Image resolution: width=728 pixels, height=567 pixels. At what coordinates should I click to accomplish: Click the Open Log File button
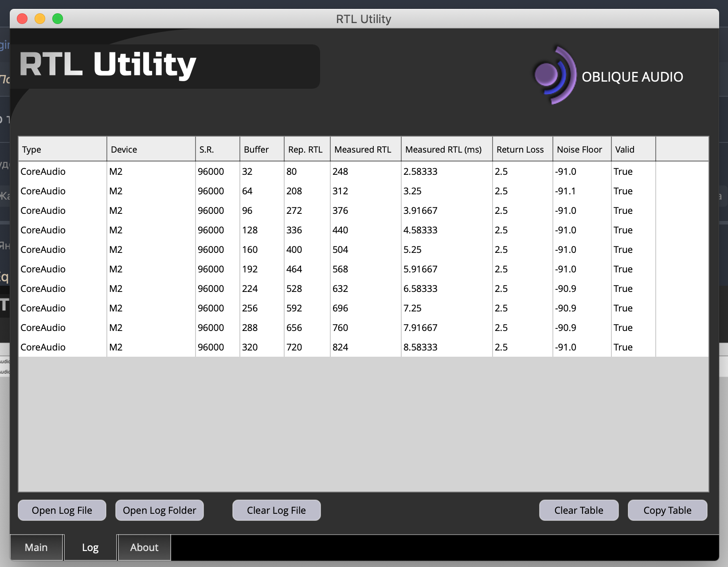62,510
